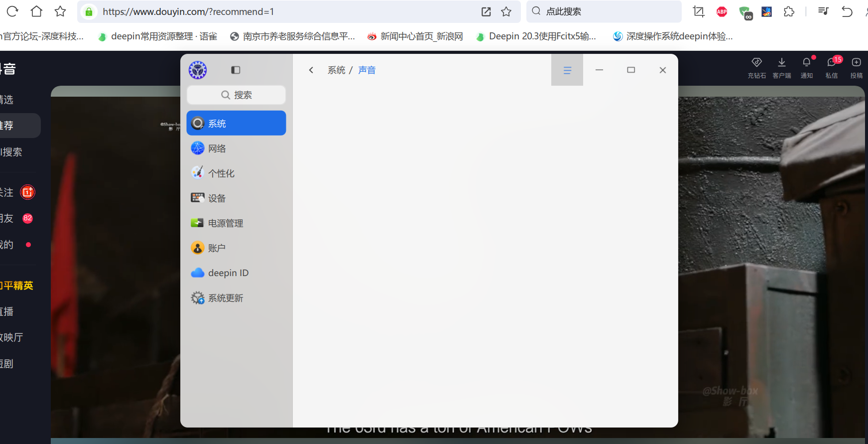The width and height of the screenshot is (868, 444).
Task: Open 网络 settings in Control Center
Action: [x=236, y=148]
